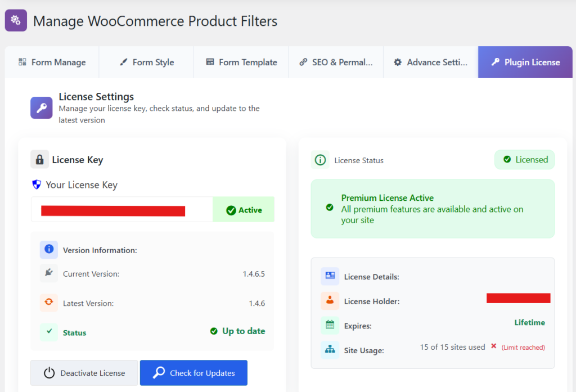Click the purple gear plugin logo icon

[15, 21]
